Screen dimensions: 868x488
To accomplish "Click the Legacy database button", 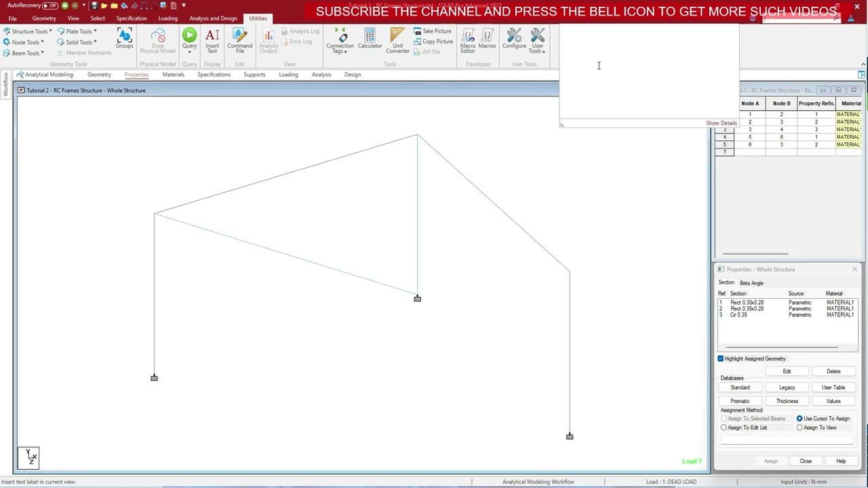I will (787, 388).
